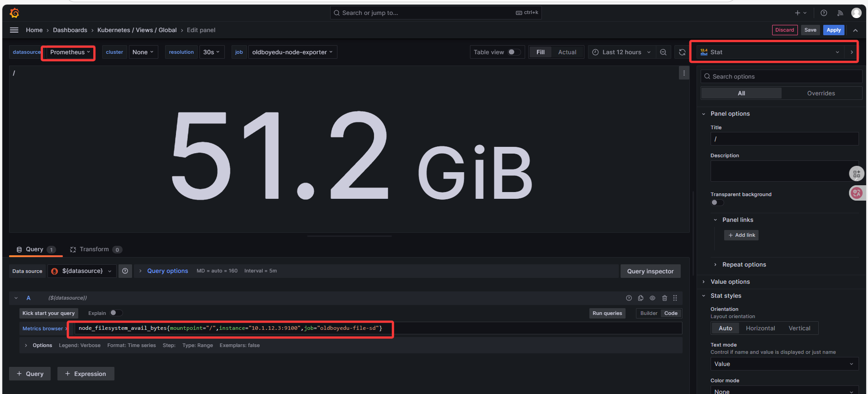
Task: Click the Grafana logo icon
Action: pos(14,13)
